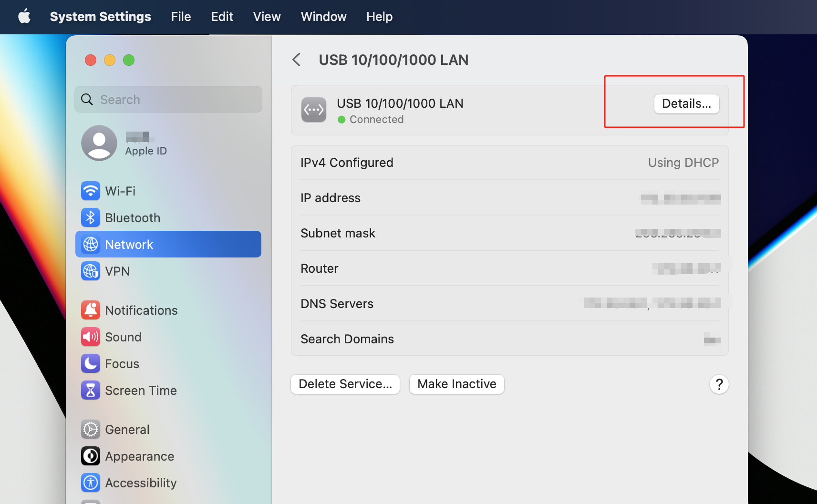Image resolution: width=817 pixels, height=504 pixels.
Task: Select Focus in the sidebar
Action: pyautogui.click(x=168, y=364)
